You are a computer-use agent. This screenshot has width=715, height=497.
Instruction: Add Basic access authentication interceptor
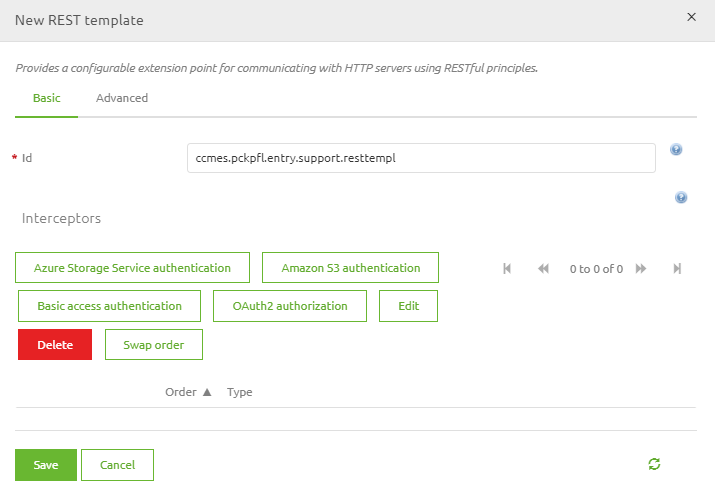pyautogui.click(x=109, y=306)
